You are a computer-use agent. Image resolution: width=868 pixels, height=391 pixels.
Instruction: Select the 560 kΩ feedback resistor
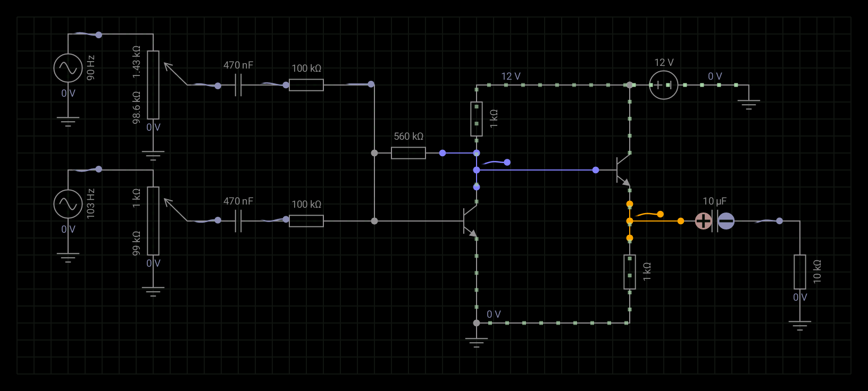tap(408, 153)
